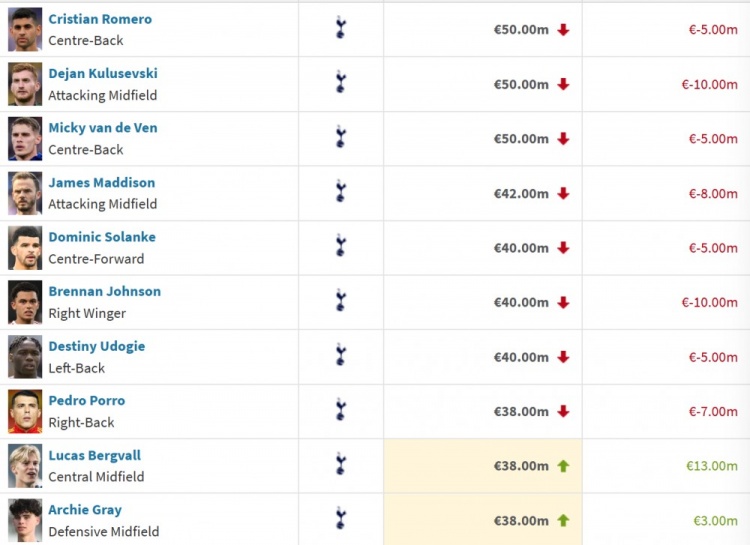Go to Micky van de Ven's page

click(102, 128)
